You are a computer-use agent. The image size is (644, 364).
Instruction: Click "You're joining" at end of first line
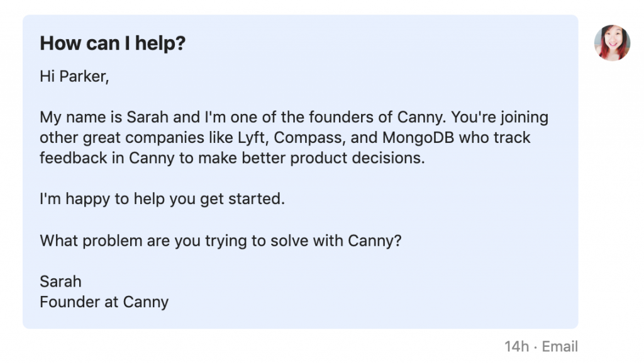(500, 118)
